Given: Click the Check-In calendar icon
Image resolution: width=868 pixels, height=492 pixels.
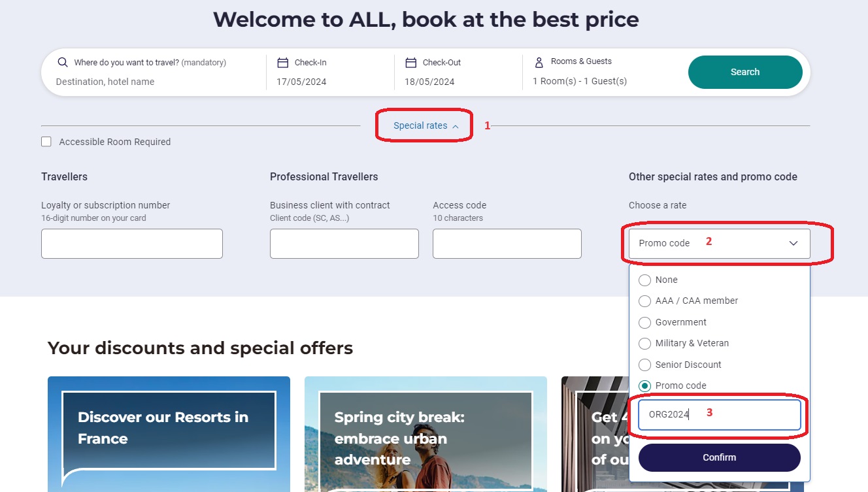Looking at the screenshot, I should (283, 63).
